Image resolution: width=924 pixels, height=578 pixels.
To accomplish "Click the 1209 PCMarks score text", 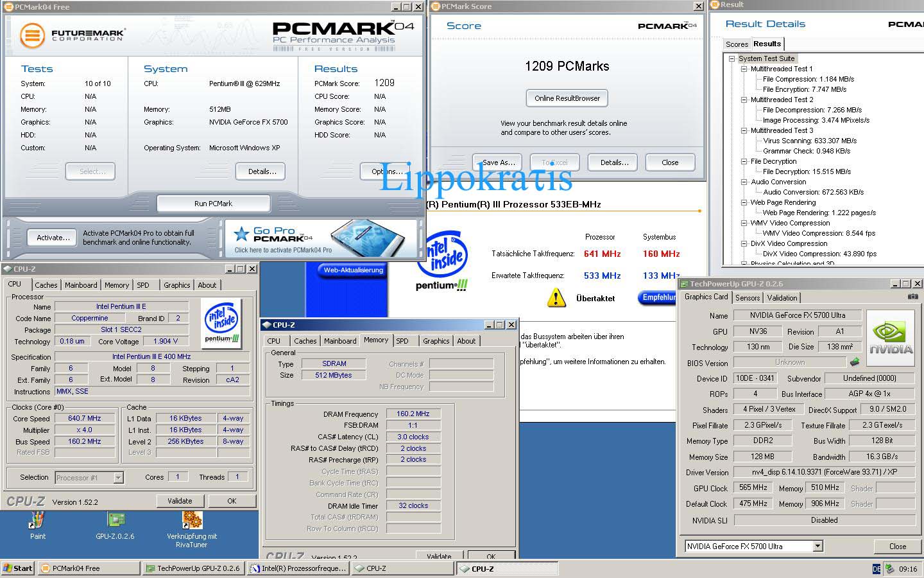I will tap(567, 66).
